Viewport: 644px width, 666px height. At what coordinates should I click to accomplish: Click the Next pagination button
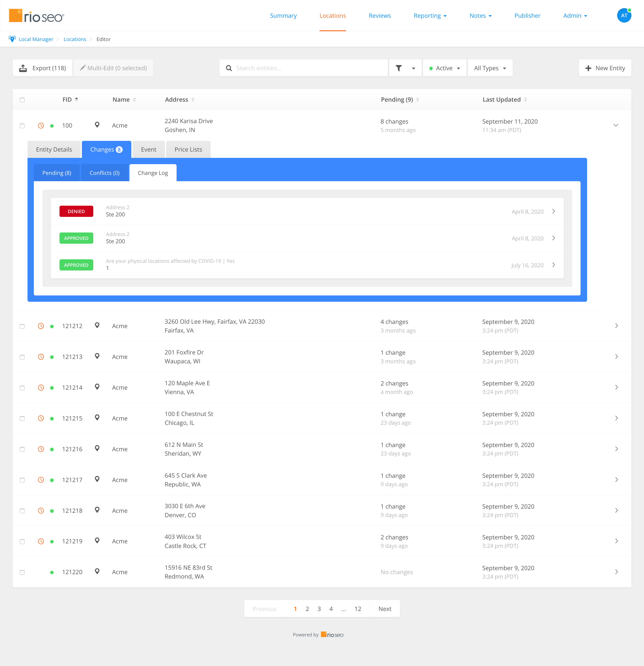pos(385,609)
